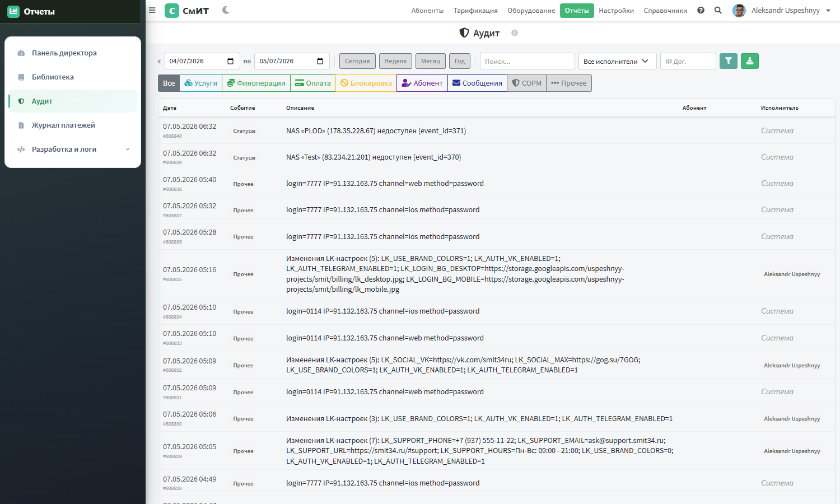Image resolution: width=840 pixels, height=504 pixels.
Task: Download the report with export button
Action: click(750, 61)
